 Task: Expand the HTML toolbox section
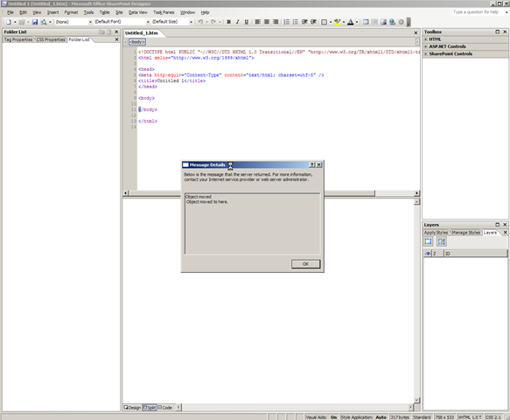click(x=426, y=39)
